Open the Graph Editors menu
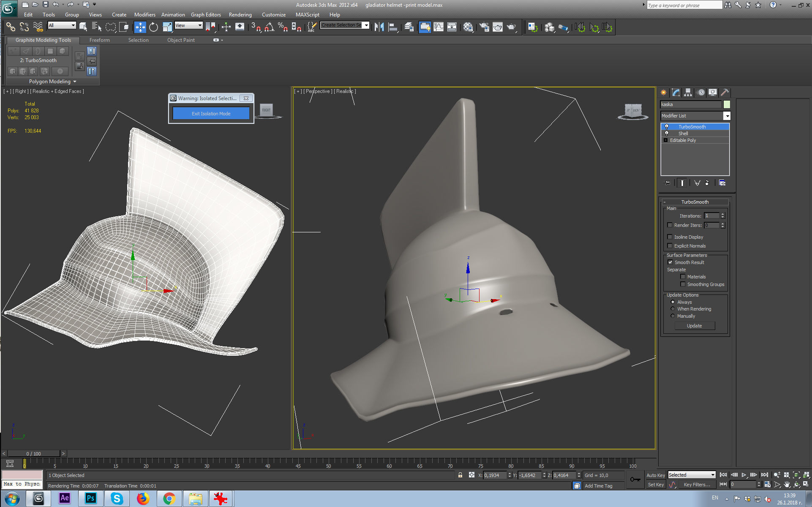 point(206,14)
